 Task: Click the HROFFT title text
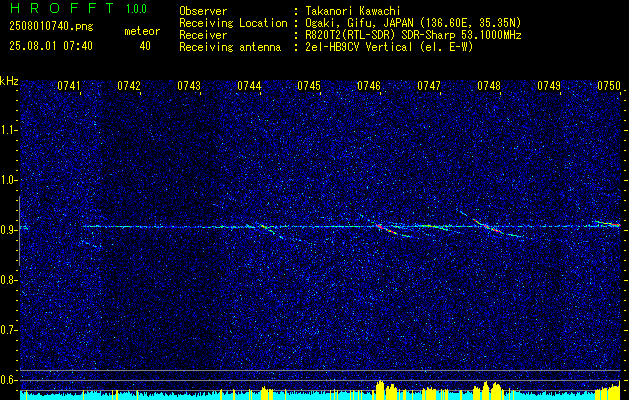tap(63, 8)
